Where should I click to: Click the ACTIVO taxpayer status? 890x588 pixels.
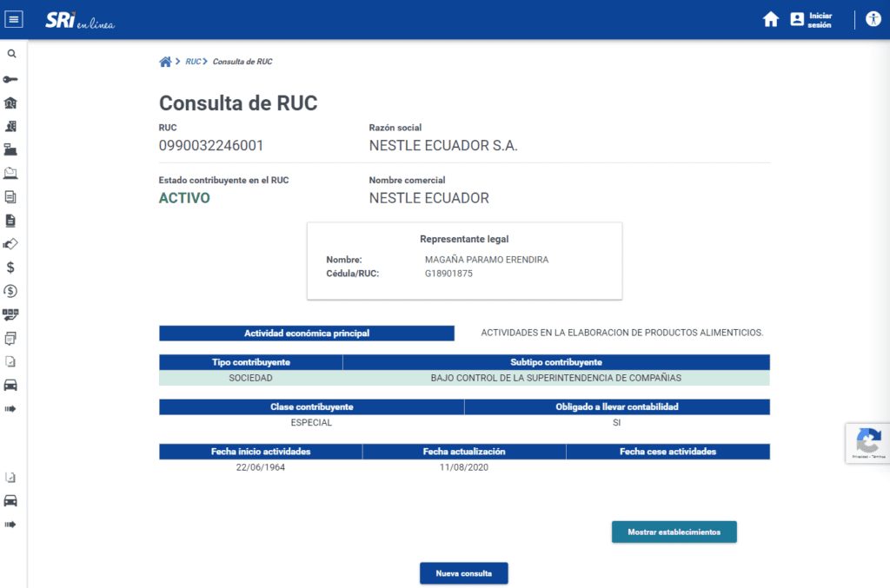(184, 198)
